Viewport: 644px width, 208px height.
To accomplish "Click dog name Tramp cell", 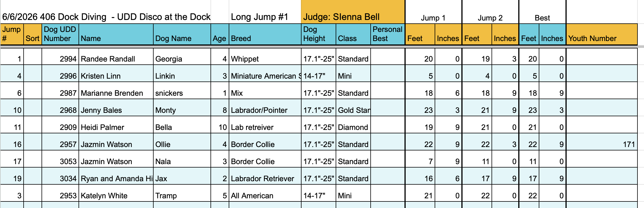I will point(182,193).
